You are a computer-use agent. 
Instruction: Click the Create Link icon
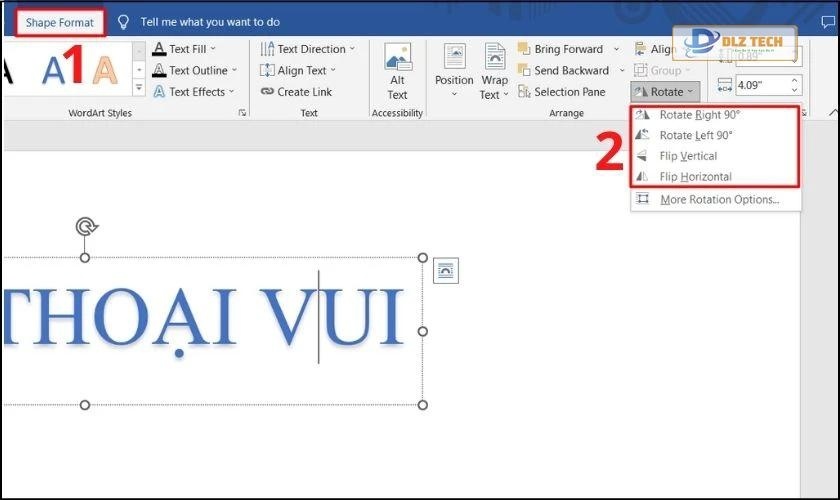tap(267, 92)
